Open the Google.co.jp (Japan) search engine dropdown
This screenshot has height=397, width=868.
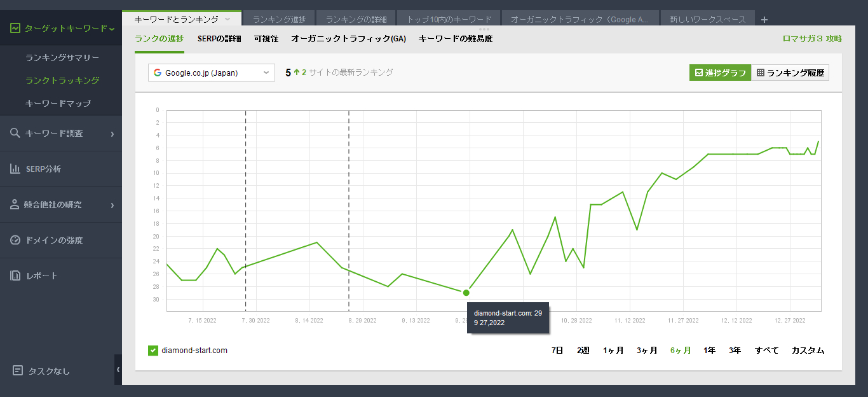[212, 73]
